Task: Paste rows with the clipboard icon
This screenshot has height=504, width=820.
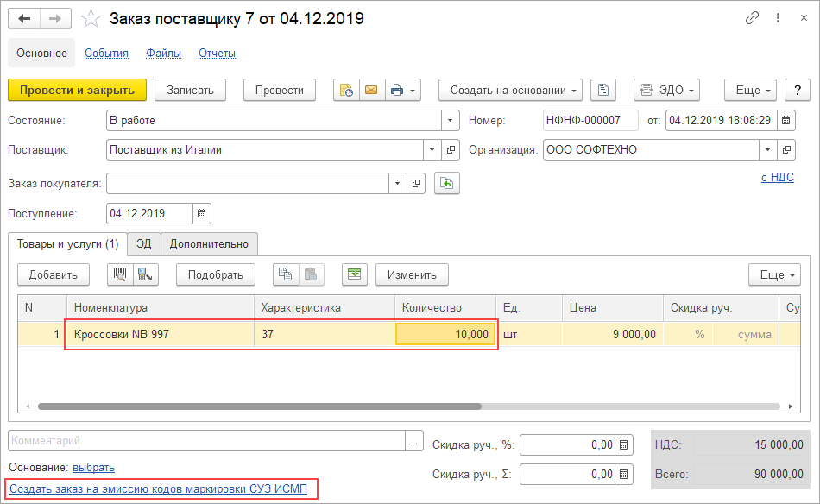Action: coord(311,274)
